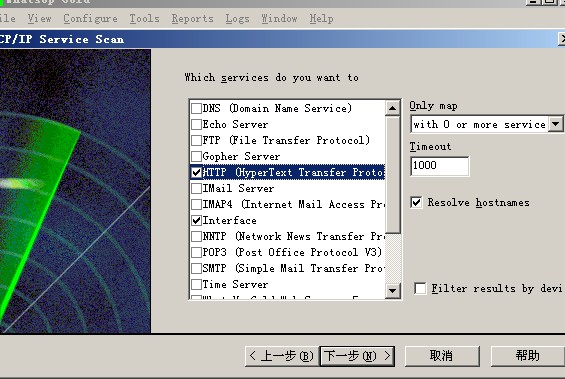
Task: Tick NNTP (Network News Transfer) checkbox
Action: [x=196, y=236]
